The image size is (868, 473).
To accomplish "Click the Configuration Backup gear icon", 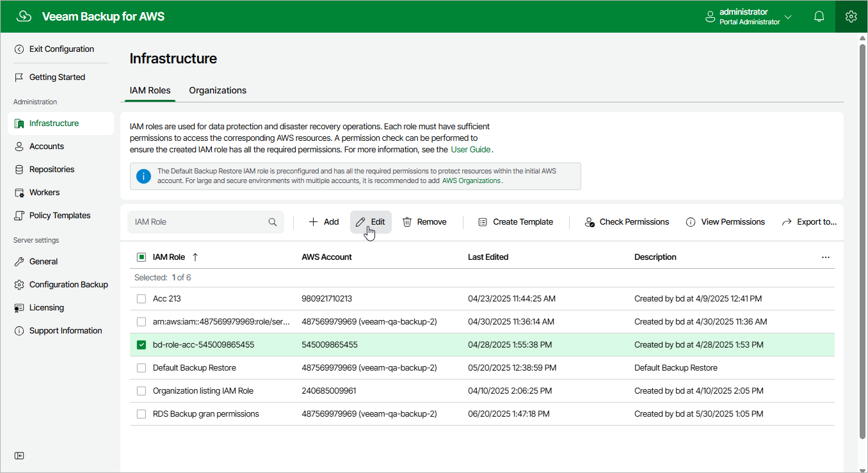I will 19,285.
